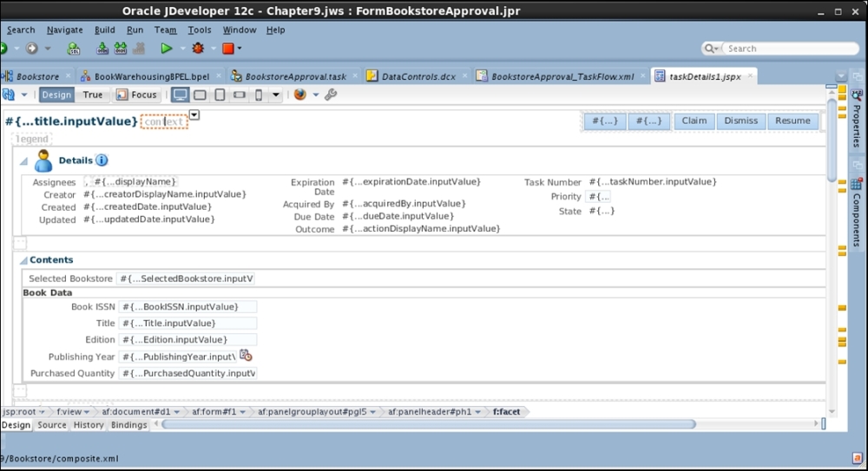Click the Firefox browser preview icon
Image resolution: width=868 pixels, height=471 pixels.
(x=300, y=95)
